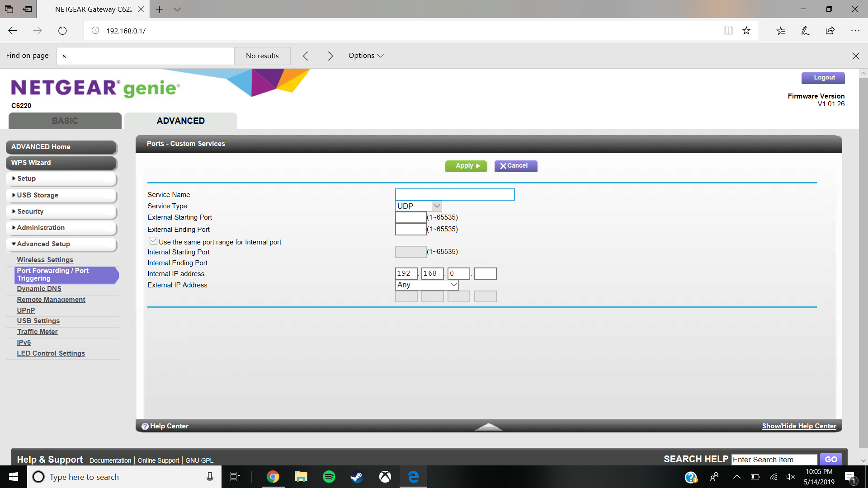Click the Service Name input field
The width and height of the screenshot is (868, 488).
(x=454, y=195)
